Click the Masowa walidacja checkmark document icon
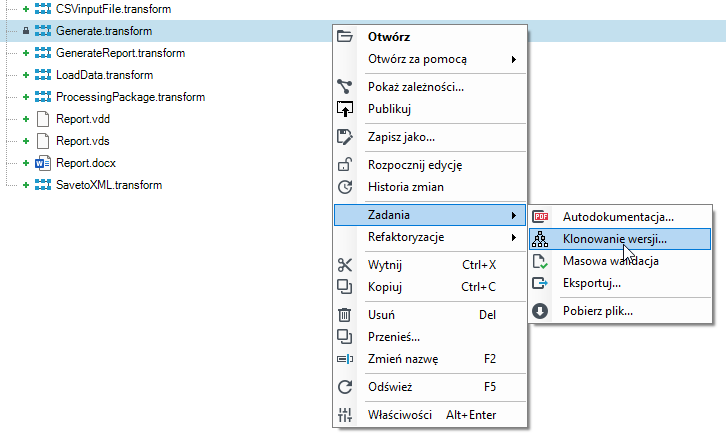The width and height of the screenshot is (726, 438). point(540,261)
